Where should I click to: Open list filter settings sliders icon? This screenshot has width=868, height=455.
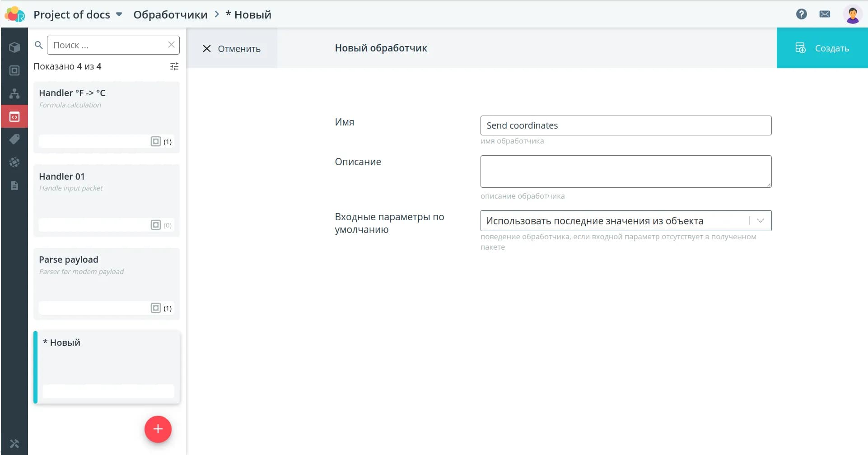click(174, 66)
